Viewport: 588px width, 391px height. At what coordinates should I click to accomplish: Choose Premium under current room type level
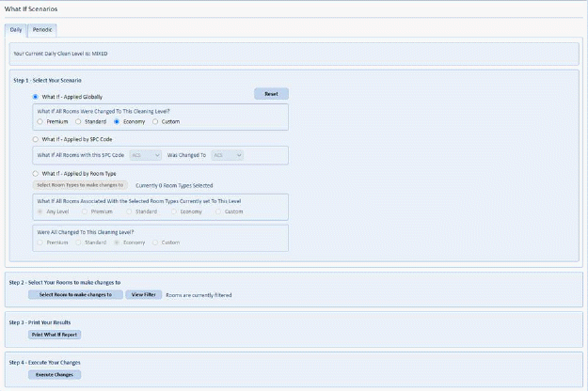coord(85,211)
